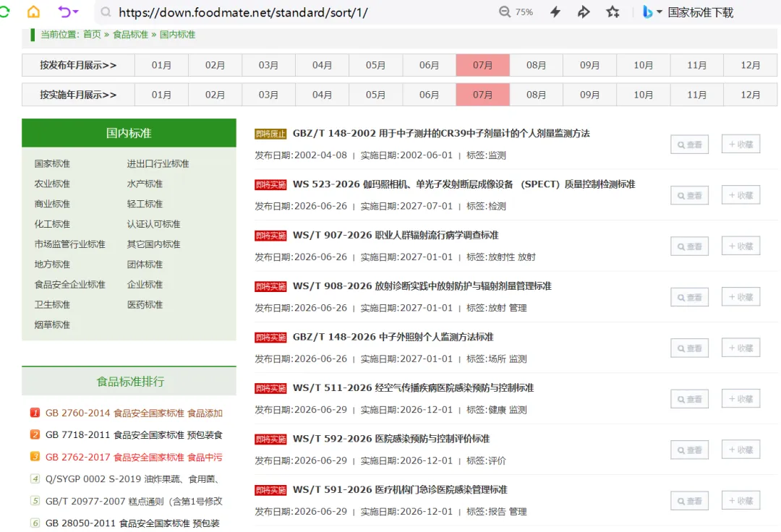Open GBZ/T 148-2002 standard title
The height and width of the screenshot is (532, 781).
point(441,134)
